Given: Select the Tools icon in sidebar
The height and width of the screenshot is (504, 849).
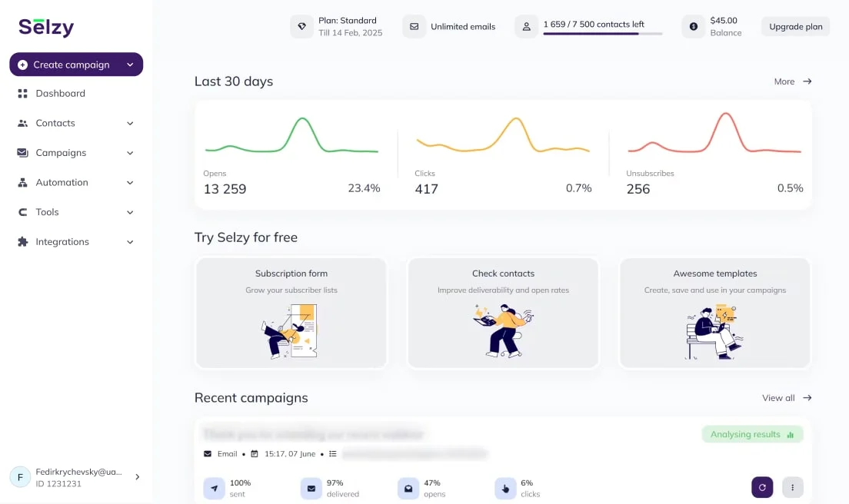Looking at the screenshot, I should 22,212.
